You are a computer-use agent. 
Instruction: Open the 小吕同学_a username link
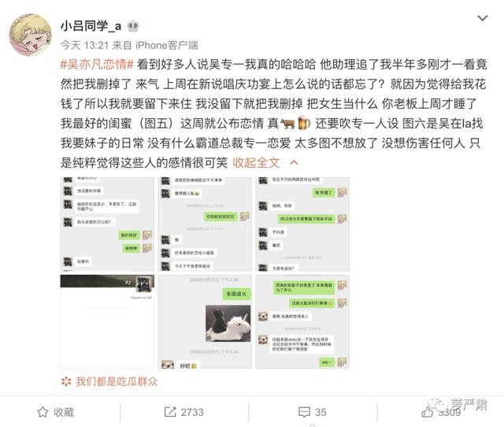click(x=91, y=26)
